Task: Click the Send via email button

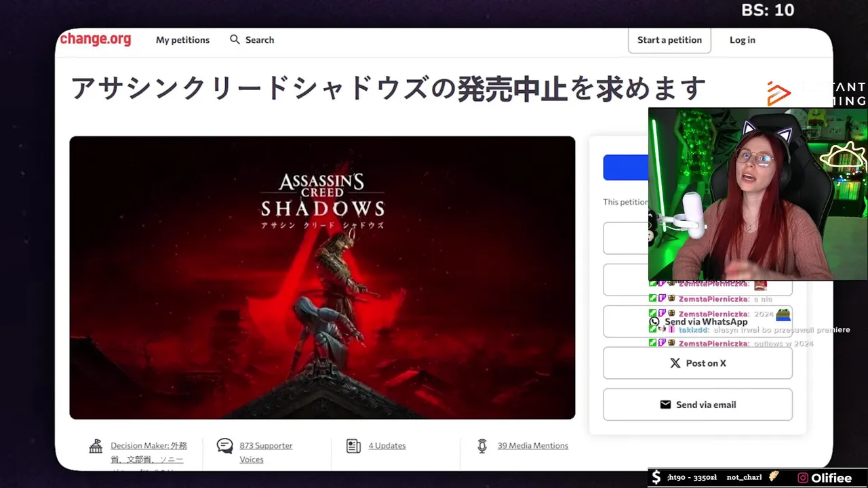Action: point(697,405)
